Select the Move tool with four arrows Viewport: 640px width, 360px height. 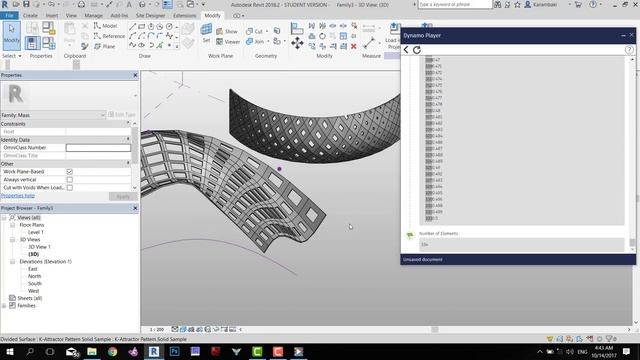pyautogui.click(x=297, y=43)
